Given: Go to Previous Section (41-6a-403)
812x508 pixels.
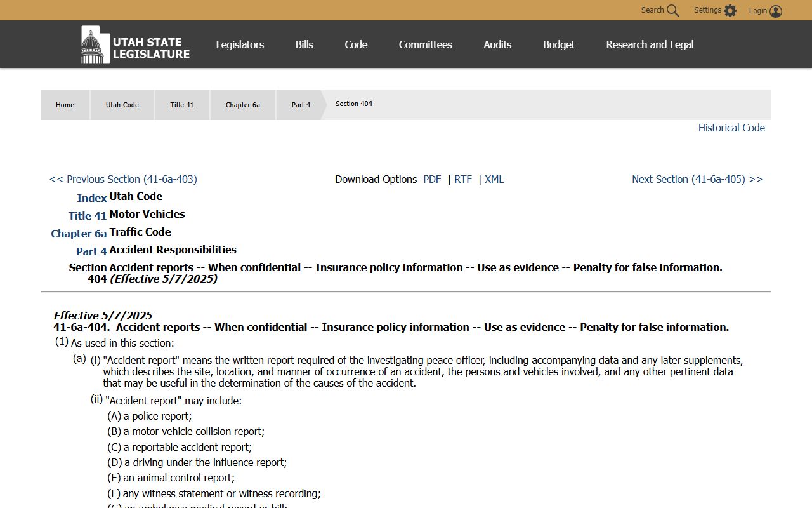Looking at the screenshot, I should 123,179.
